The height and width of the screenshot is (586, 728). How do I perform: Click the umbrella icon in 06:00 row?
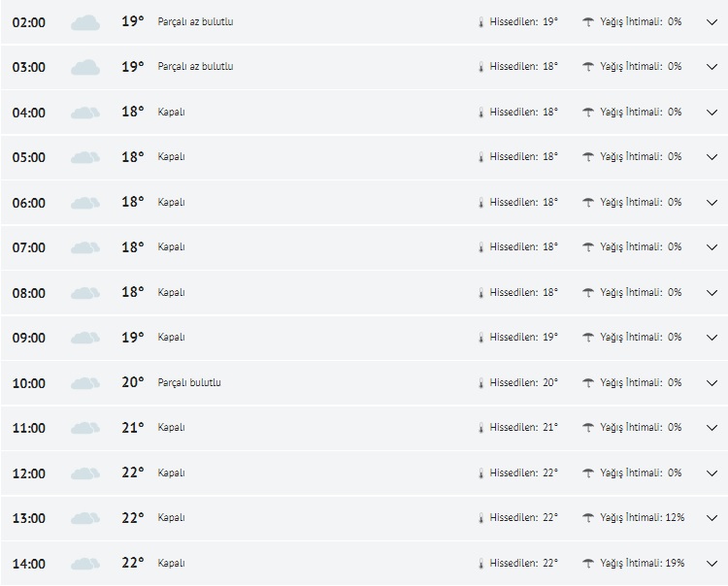click(x=588, y=203)
